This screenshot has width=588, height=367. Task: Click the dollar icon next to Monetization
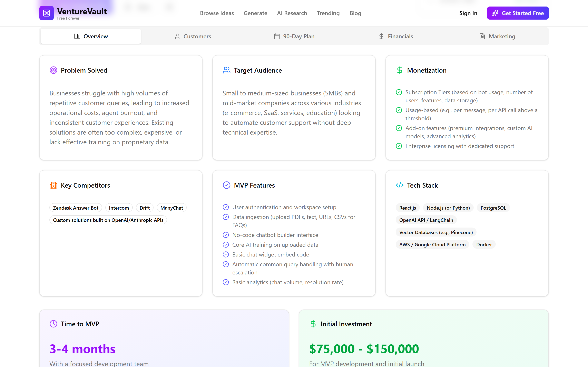click(399, 70)
